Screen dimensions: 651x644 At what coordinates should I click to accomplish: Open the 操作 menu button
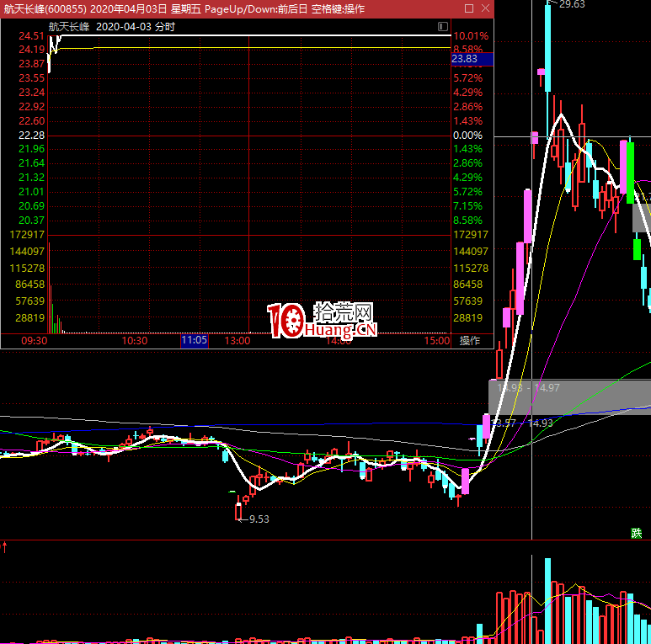470,341
